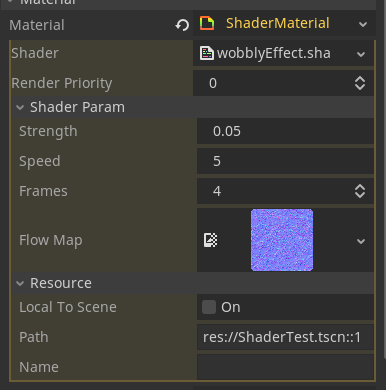Click the ShaderMaterial resource label
Image resolution: width=386 pixels, height=390 pixels.
pyautogui.click(x=278, y=23)
